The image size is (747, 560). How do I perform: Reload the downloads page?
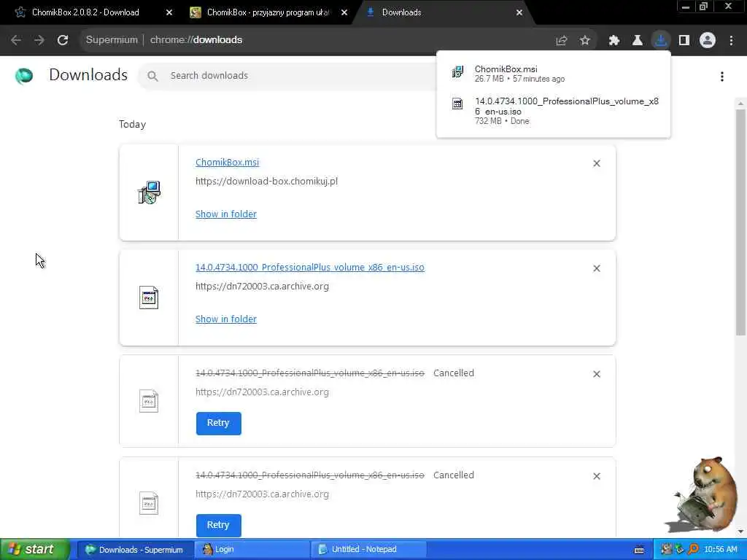[x=63, y=40]
